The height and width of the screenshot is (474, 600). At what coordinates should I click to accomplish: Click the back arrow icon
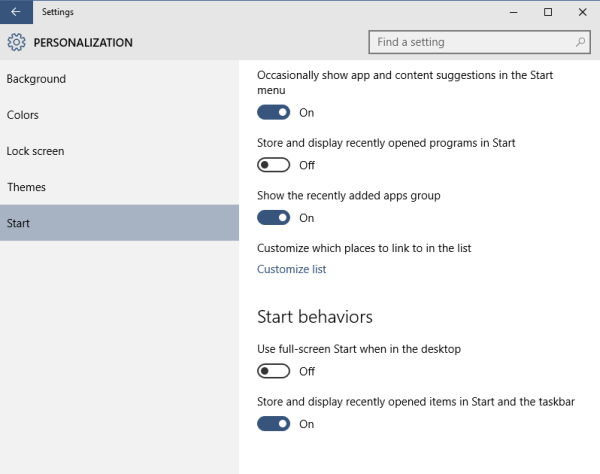15,12
